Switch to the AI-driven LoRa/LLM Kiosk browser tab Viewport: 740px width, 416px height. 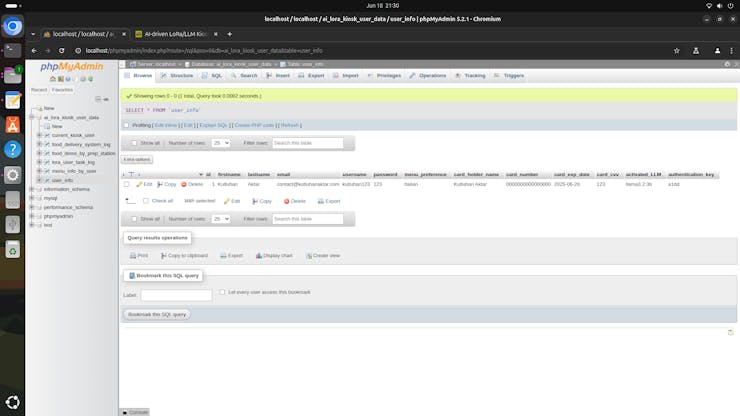pos(176,34)
